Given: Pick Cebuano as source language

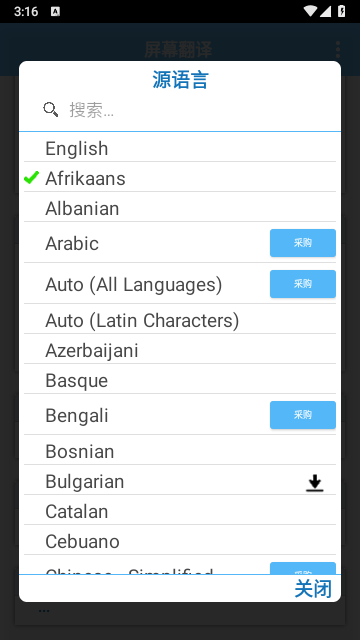Looking at the screenshot, I should (x=180, y=541).
